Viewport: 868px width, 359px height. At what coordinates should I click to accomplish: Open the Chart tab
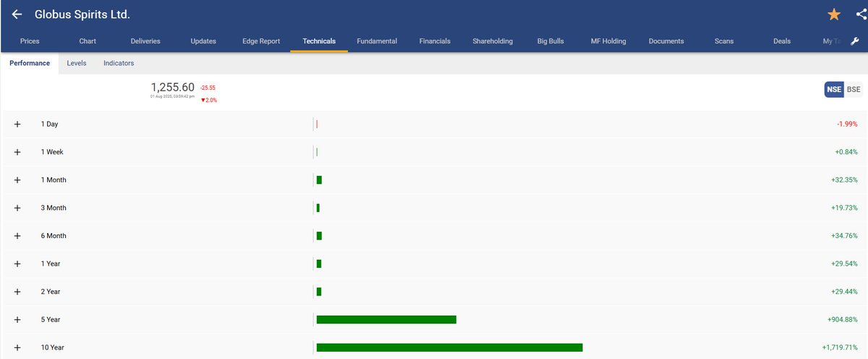[88, 41]
